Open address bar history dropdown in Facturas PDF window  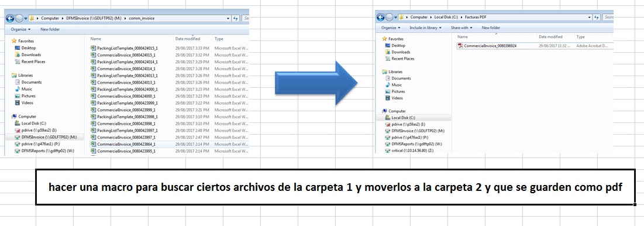[590, 17]
